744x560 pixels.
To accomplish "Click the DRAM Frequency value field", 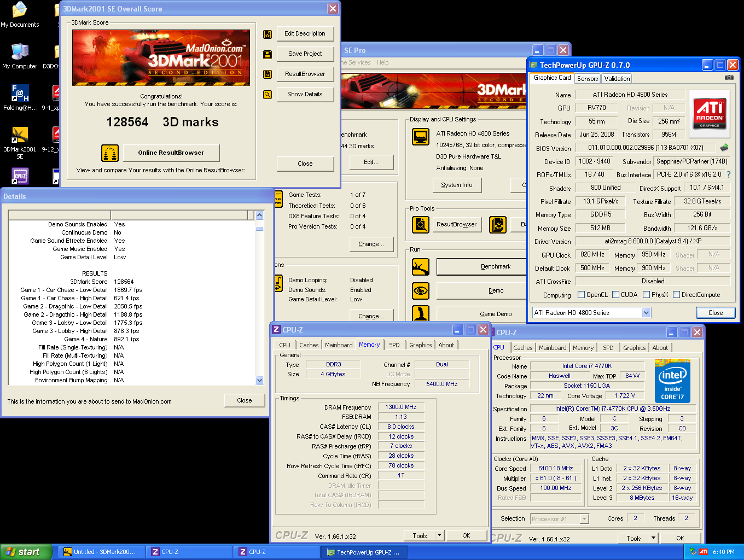I will 401,407.
